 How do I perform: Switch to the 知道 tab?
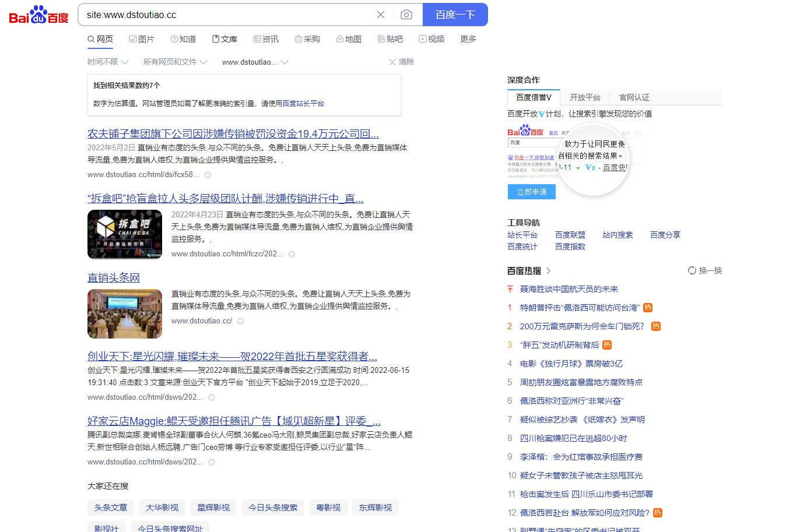click(x=183, y=39)
